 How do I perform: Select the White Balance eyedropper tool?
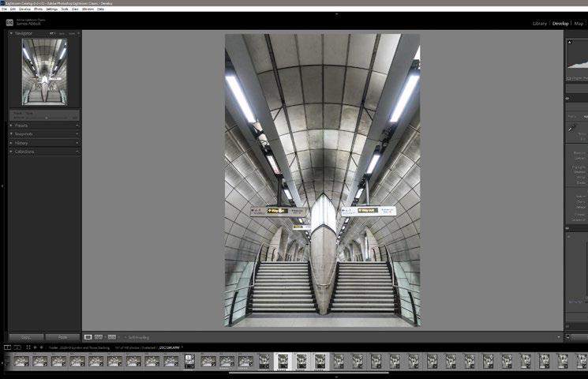tap(573, 127)
